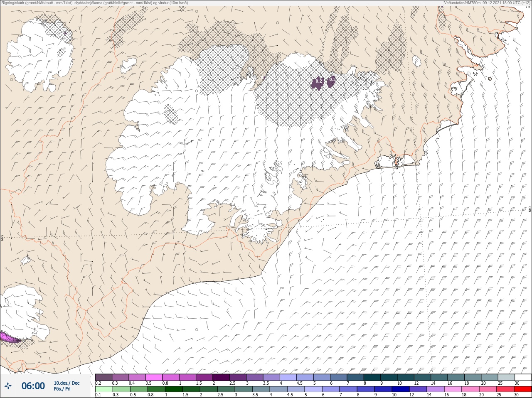Screen dimensions: 532x398
Task: Select the grey-teal upper swatch labeled 20
Action: (x=489, y=377)
